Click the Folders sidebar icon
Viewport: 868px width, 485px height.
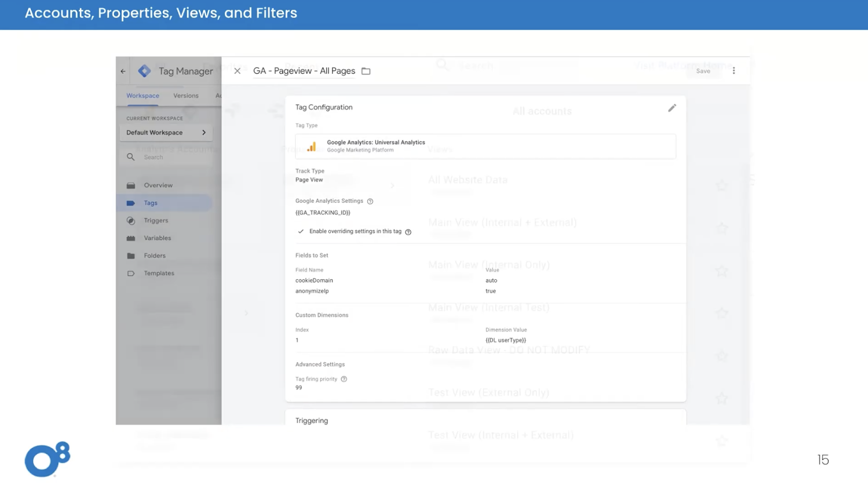click(131, 256)
